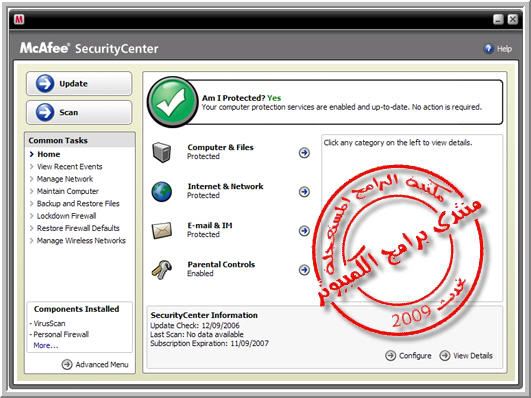Viewport: 531px width, 398px height.
Task: Click the Update Check date text
Action: [195, 326]
